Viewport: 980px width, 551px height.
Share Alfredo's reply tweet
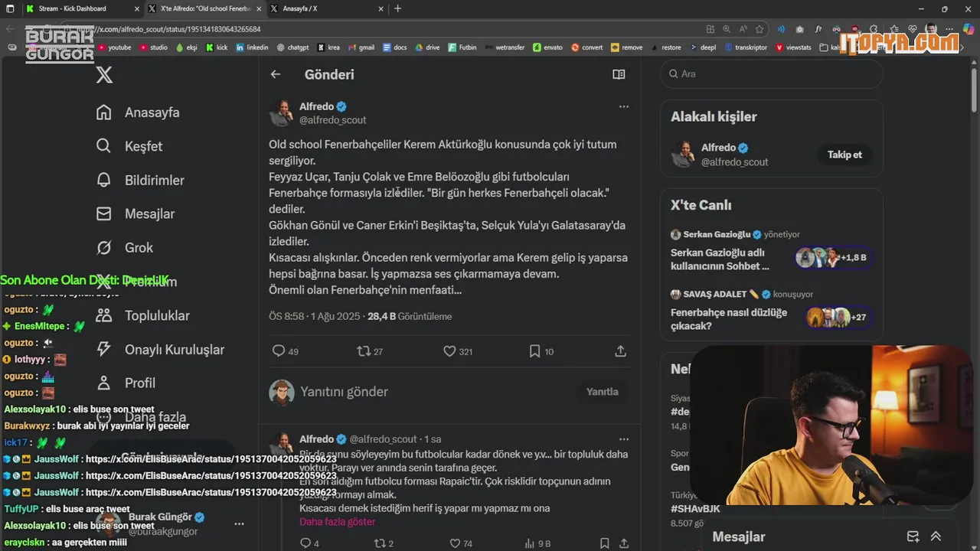pyautogui.click(x=624, y=543)
